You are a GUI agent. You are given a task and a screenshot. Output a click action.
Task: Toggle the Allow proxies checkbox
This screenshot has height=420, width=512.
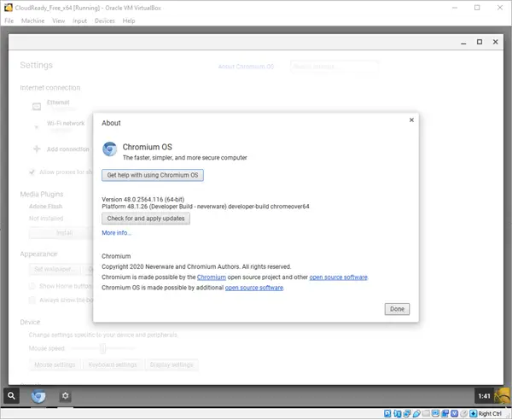[x=32, y=172]
